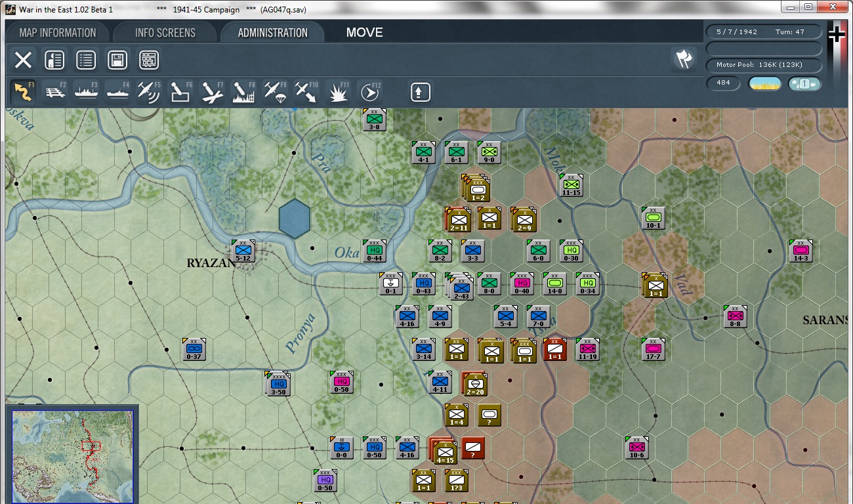Select the Soviet 2=20 unit stack

point(474,384)
